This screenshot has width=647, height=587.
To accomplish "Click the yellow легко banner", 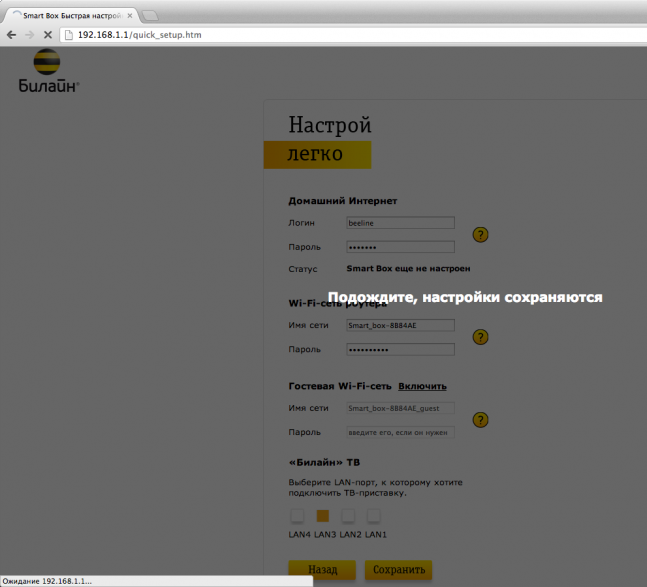I will tap(317, 155).
